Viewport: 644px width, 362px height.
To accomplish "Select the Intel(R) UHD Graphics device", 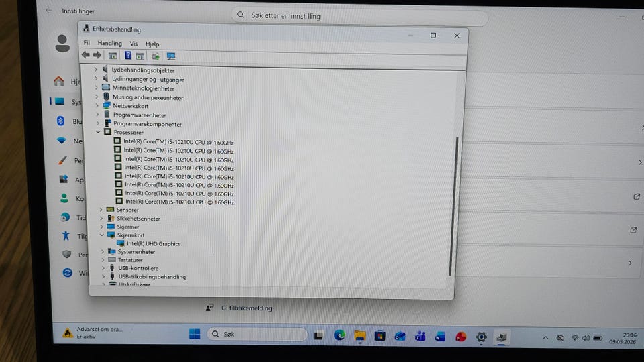I will tap(153, 243).
